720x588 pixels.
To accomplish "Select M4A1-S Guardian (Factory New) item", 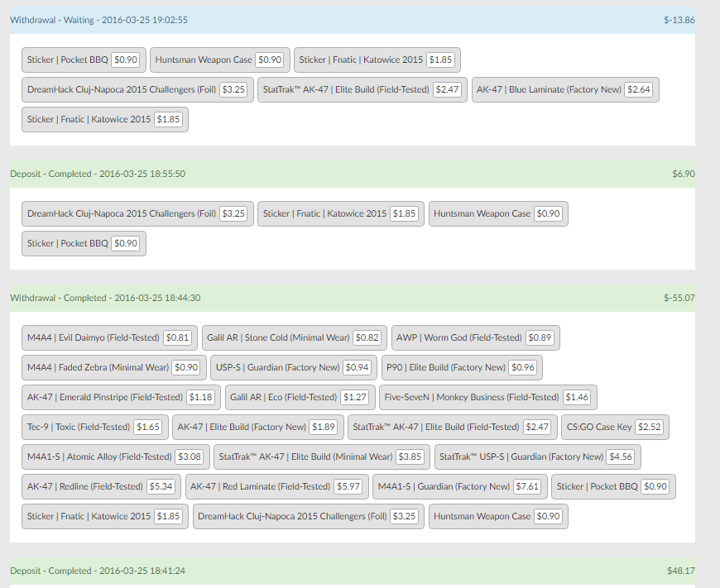I will pyautogui.click(x=460, y=486).
